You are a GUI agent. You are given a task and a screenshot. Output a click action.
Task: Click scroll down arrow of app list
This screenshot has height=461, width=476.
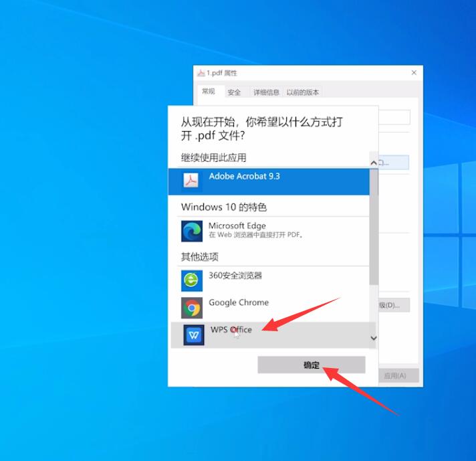click(374, 338)
